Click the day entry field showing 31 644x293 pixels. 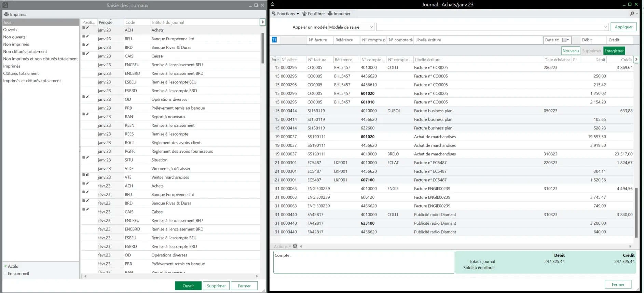tap(275, 40)
